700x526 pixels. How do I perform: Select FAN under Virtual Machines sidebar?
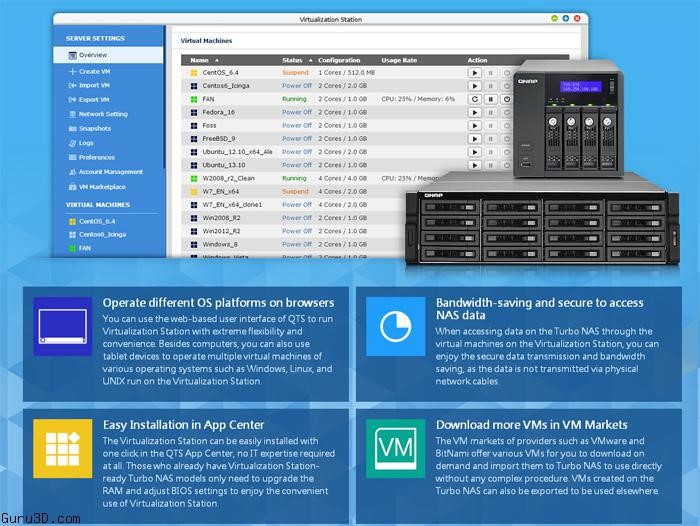(84, 248)
